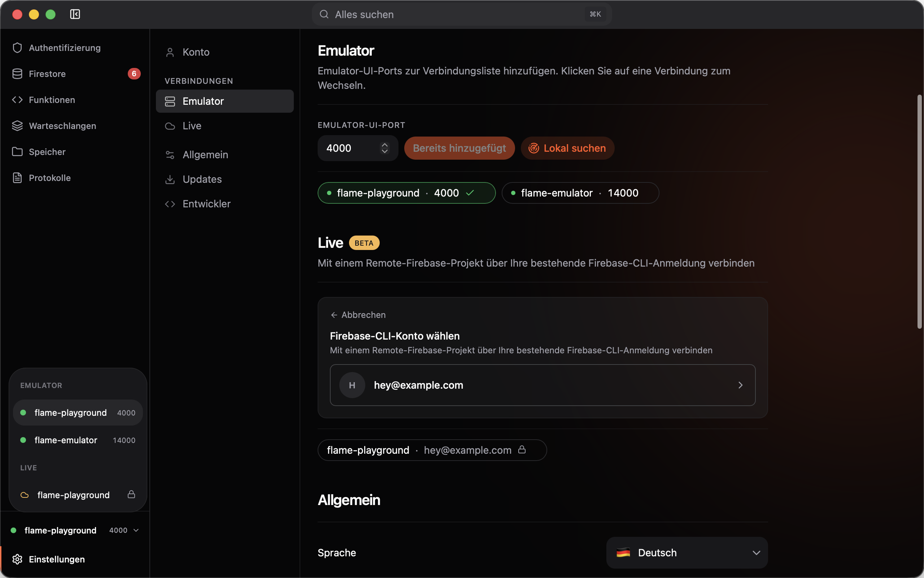Adjust the port stepper arrows
The image size is (924, 578).
[x=384, y=148]
